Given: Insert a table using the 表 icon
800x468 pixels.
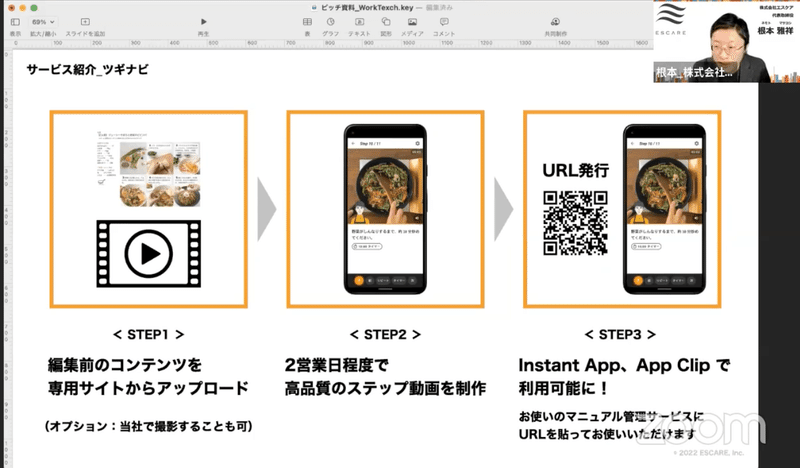Looking at the screenshot, I should point(307,22).
